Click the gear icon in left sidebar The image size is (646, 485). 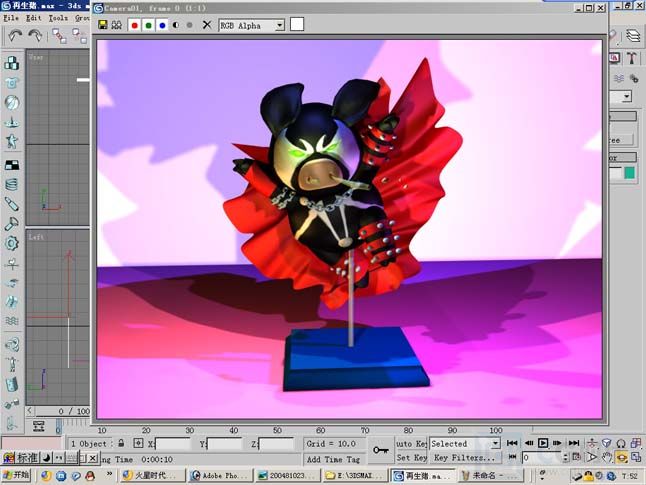click(12, 244)
